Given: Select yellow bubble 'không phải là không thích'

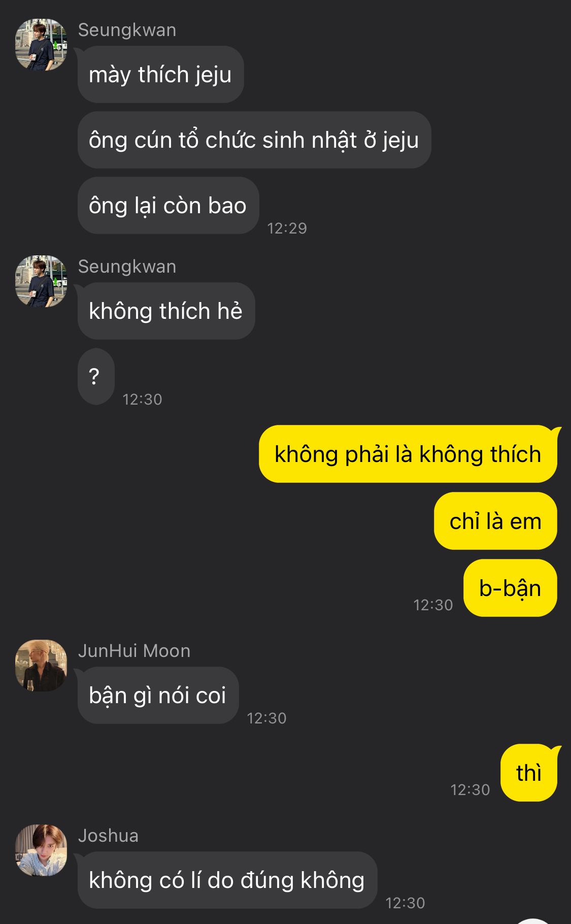Looking at the screenshot, I should [408, 454].
